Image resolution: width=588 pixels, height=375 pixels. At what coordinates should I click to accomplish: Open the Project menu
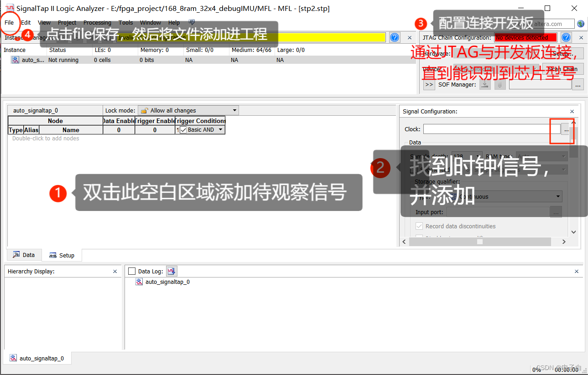click(67, 22)
